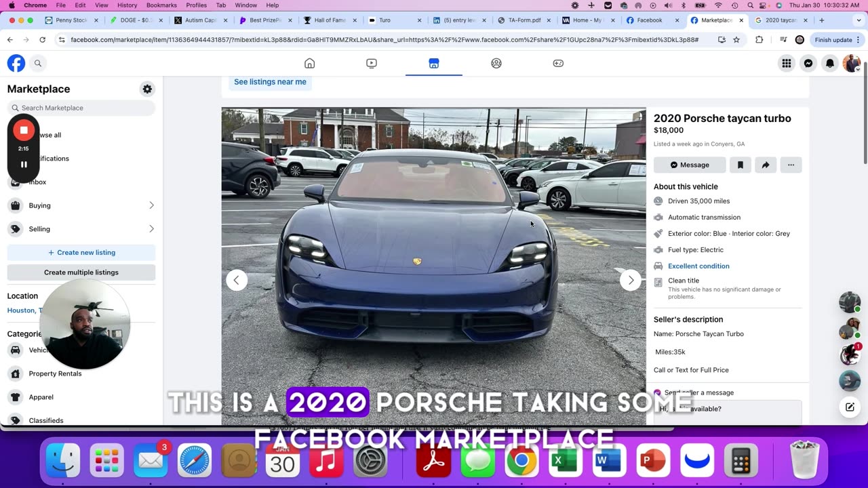Open Facebook search magnifier icon
The image size is (868, 488).
coord(38,63)
